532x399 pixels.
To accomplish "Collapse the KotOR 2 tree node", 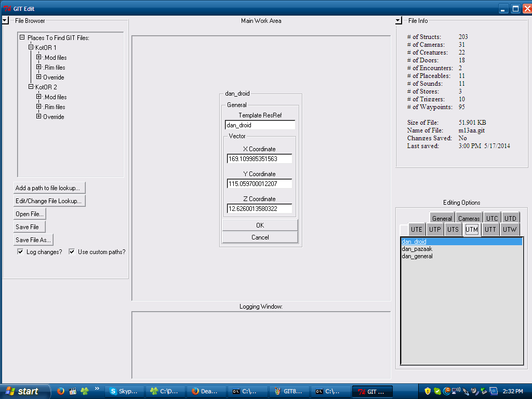I will 31,87.
